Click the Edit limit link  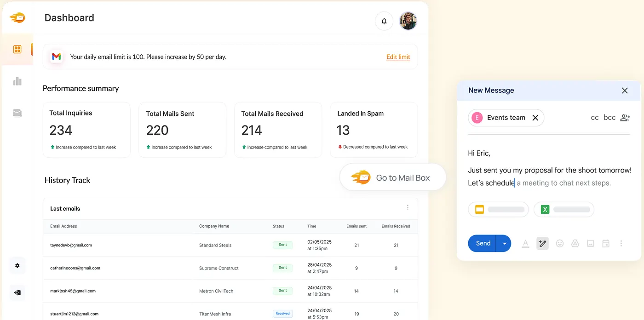pyautogui.click(x=398, y=57)
